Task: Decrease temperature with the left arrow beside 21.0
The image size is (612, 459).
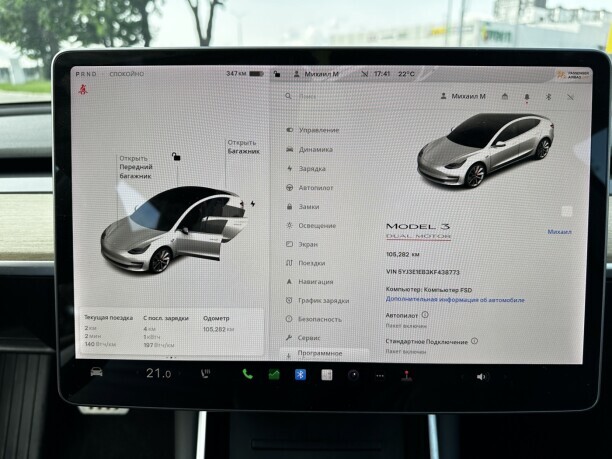Action: 137,373
